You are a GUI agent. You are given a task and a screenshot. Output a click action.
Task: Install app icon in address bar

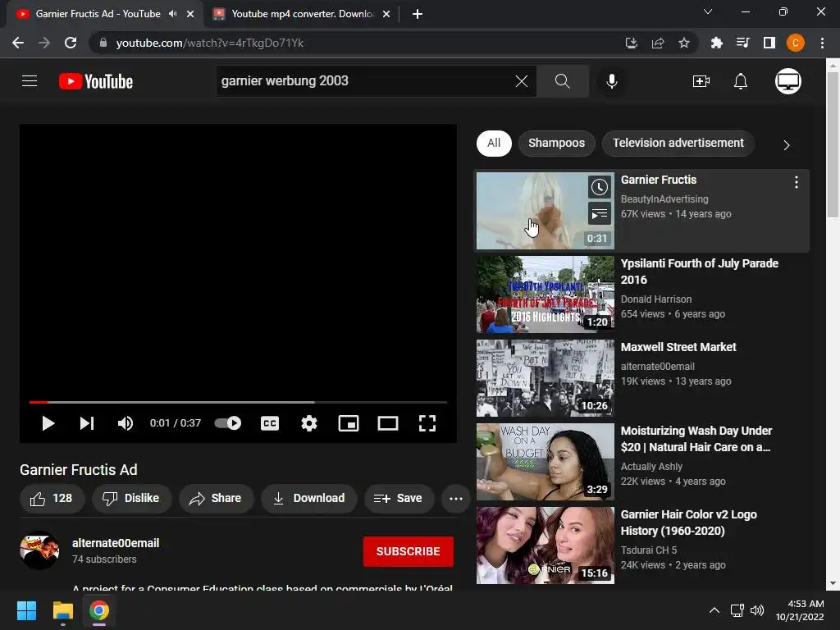[x=631, y=43]
